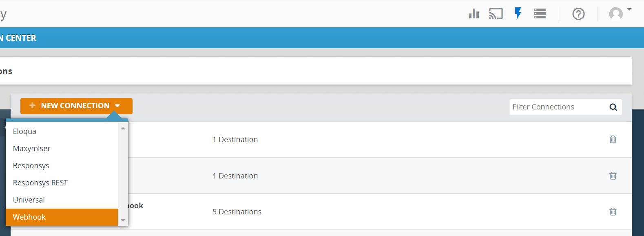Open the server list icon
644x236 pixels.
click(540, 14)
